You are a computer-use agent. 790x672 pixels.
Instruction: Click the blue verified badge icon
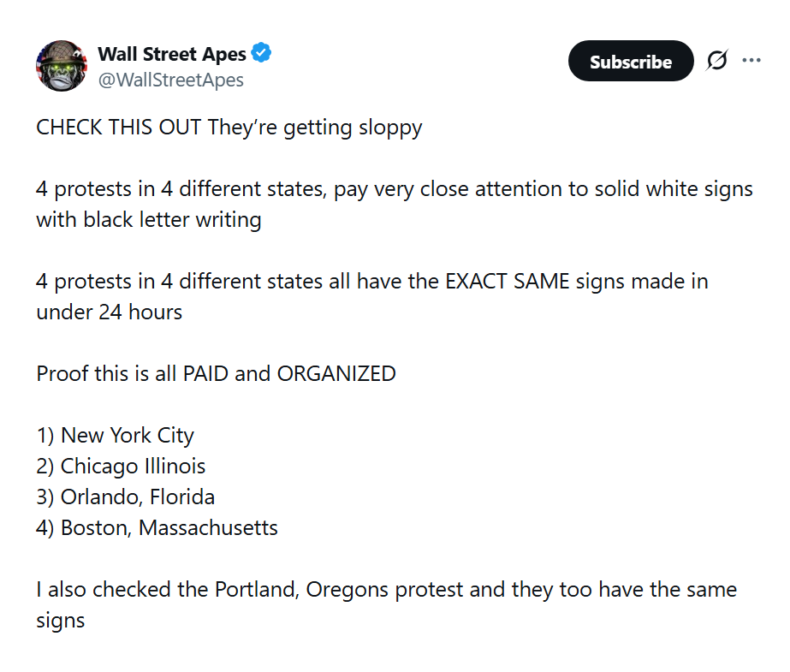click(x=261, y=54)
